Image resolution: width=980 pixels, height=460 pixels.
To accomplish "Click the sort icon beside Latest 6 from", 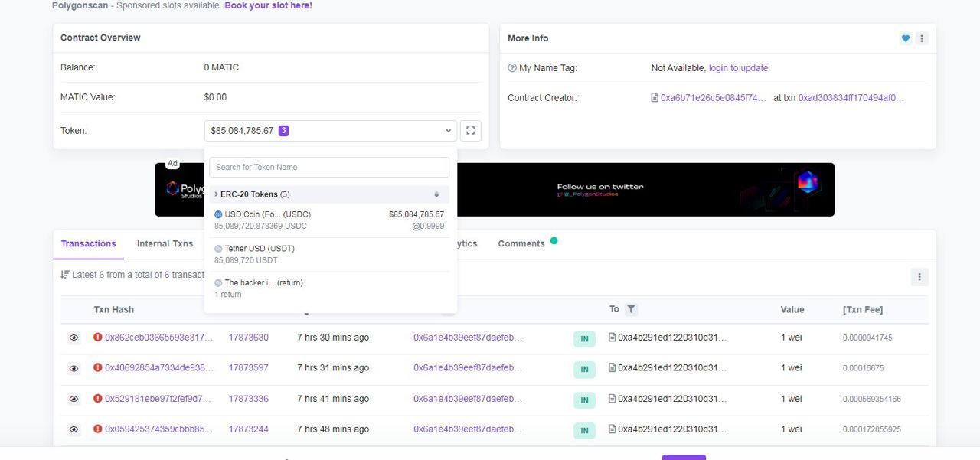I will (x=65, y=275).
